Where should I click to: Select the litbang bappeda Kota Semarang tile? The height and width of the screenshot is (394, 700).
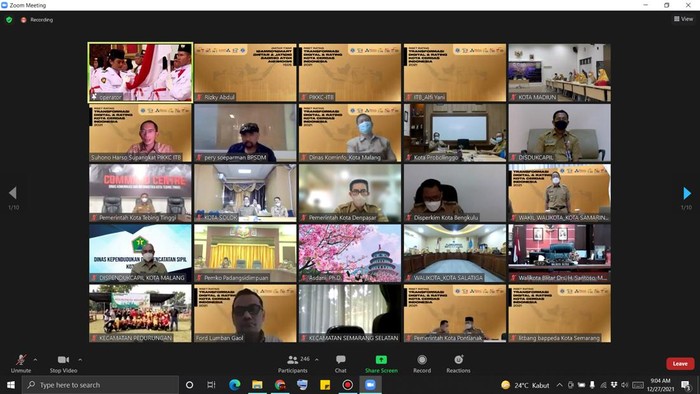pos(560,313)
